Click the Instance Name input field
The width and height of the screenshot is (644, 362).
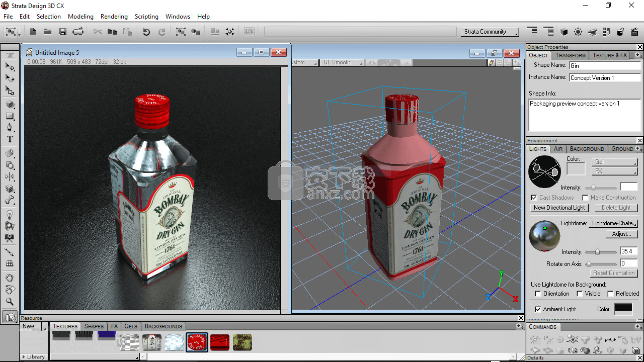(605, 77)
